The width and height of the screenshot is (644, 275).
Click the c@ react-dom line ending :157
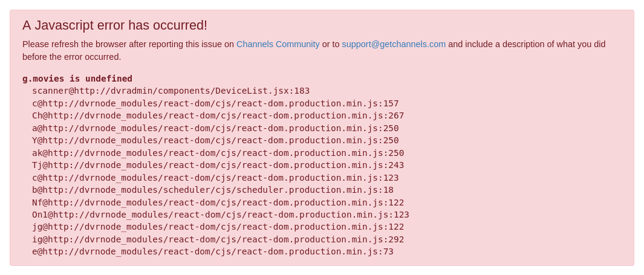click(215, 103)
